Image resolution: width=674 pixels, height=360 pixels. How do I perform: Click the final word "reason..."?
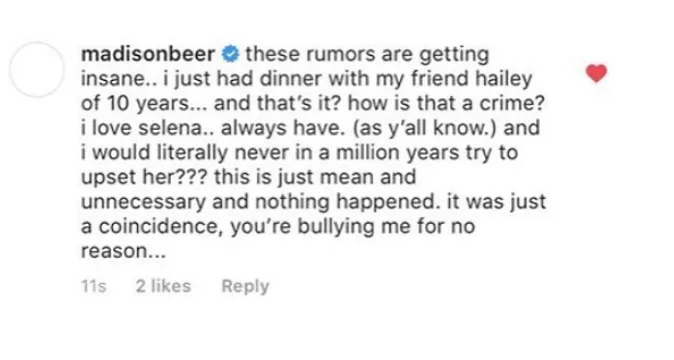pos(123,251)
